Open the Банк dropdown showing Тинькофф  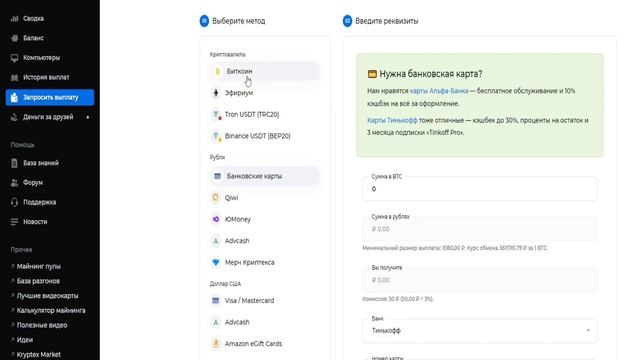[x=480, y=331]
